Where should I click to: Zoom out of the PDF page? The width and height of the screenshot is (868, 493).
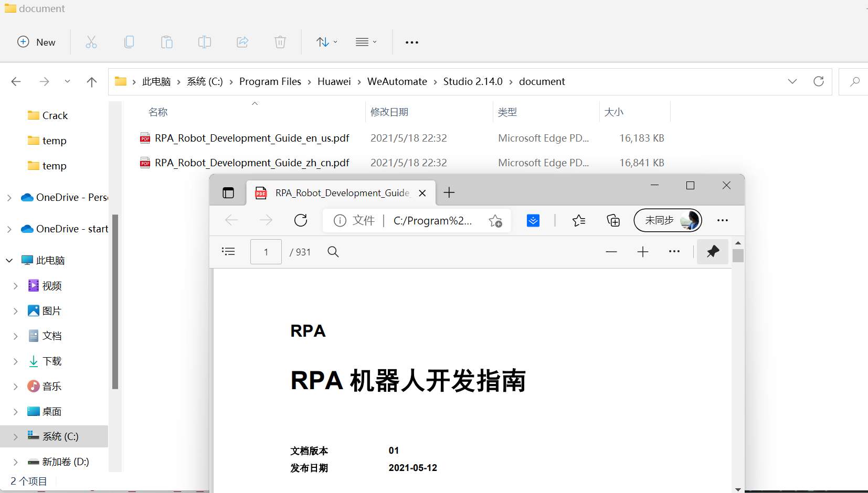[x=611, y=252]
